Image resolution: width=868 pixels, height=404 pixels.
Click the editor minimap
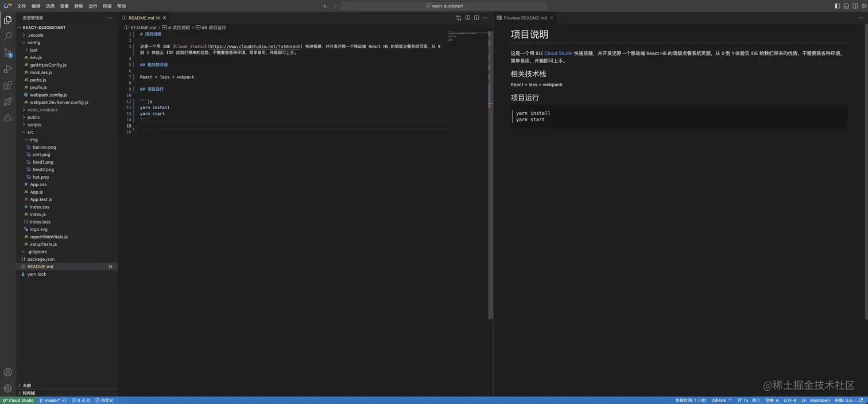[x=468, y=38]
